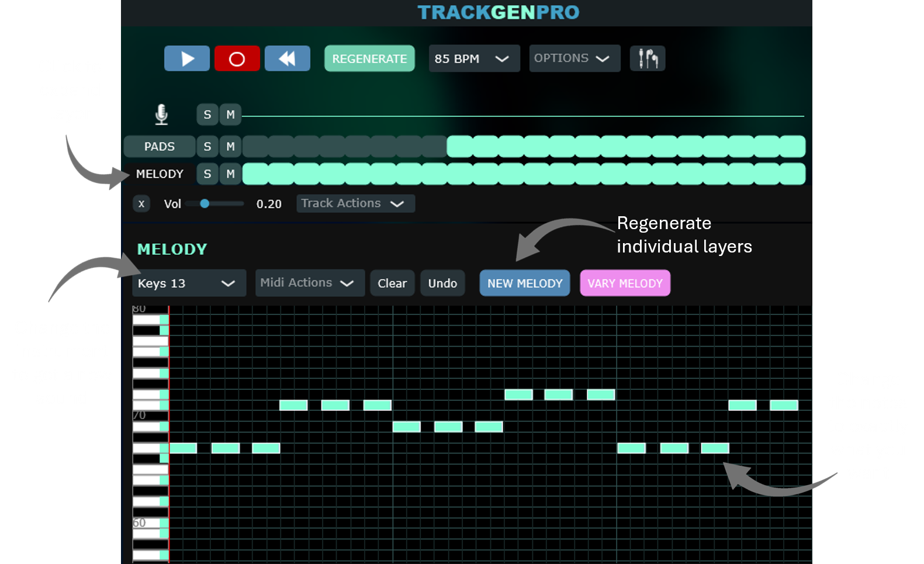Solo the MELODY track

207,174
